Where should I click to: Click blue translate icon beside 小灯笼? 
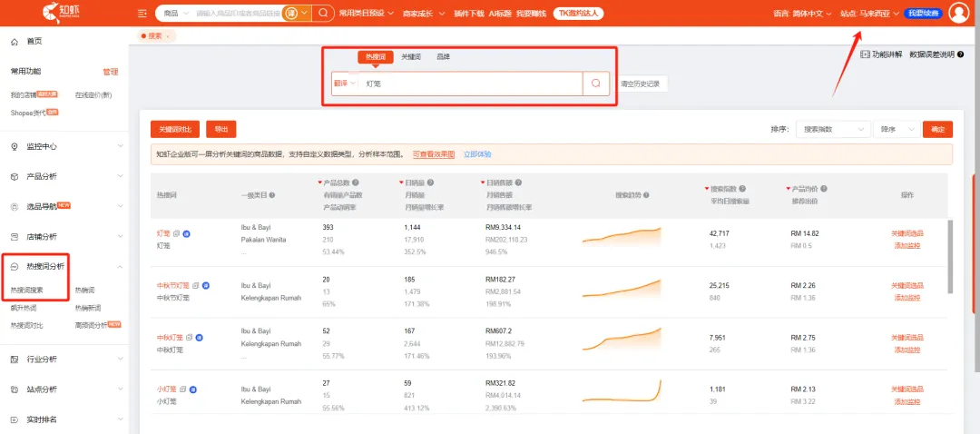click(x=193, y=389)
